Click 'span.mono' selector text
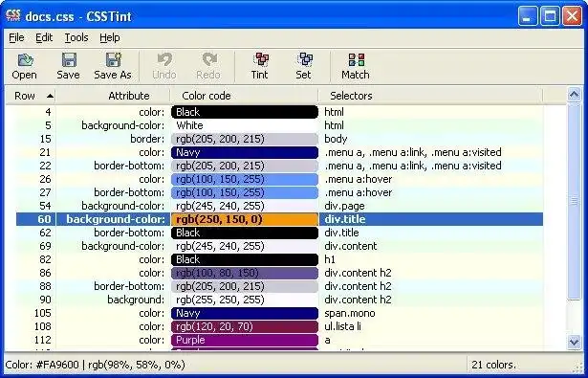This screenshot has width=588, height=378. tap(350, 313)
